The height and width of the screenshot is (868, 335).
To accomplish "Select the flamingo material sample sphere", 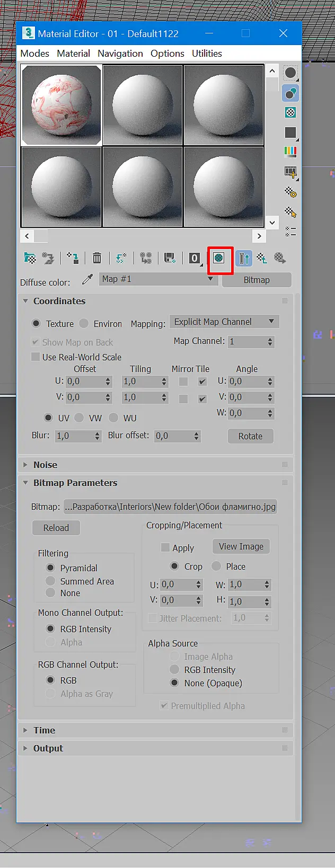I will pyautogui.click(x=61, y=105).
